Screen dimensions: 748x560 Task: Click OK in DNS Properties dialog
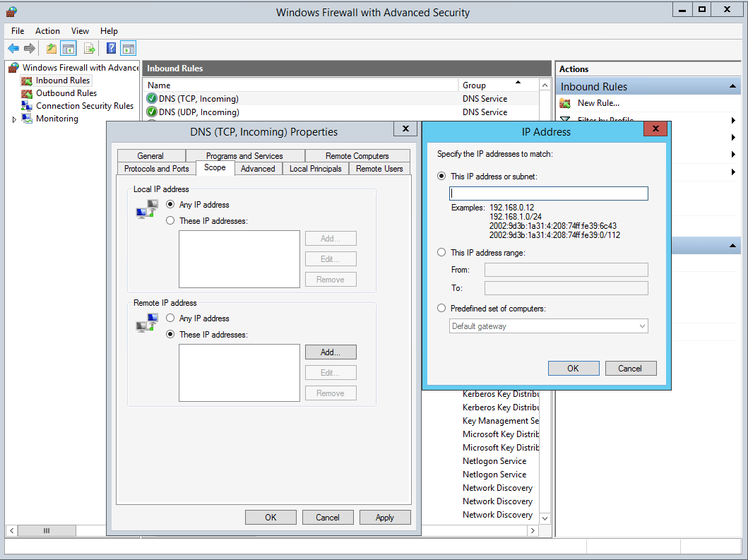pos(271,518)
